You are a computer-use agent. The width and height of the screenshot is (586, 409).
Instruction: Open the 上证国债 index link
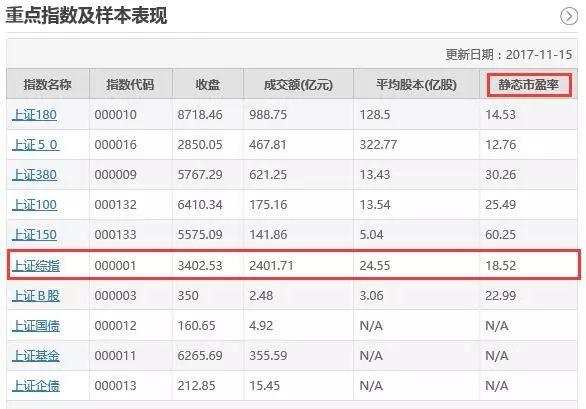36,326
